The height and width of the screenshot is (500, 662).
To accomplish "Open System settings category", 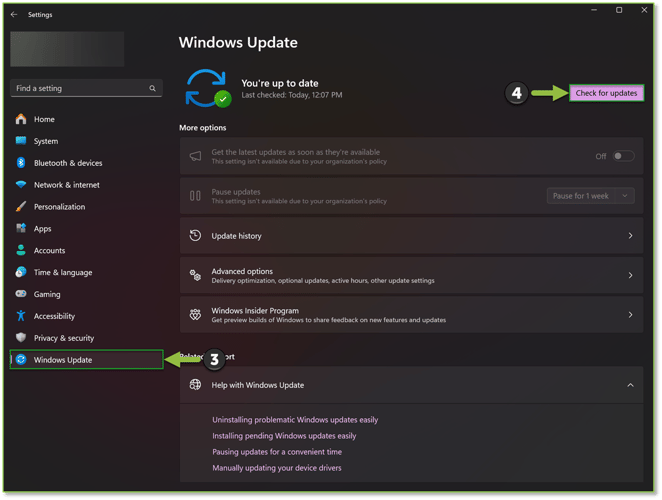I will click(46, 141).
